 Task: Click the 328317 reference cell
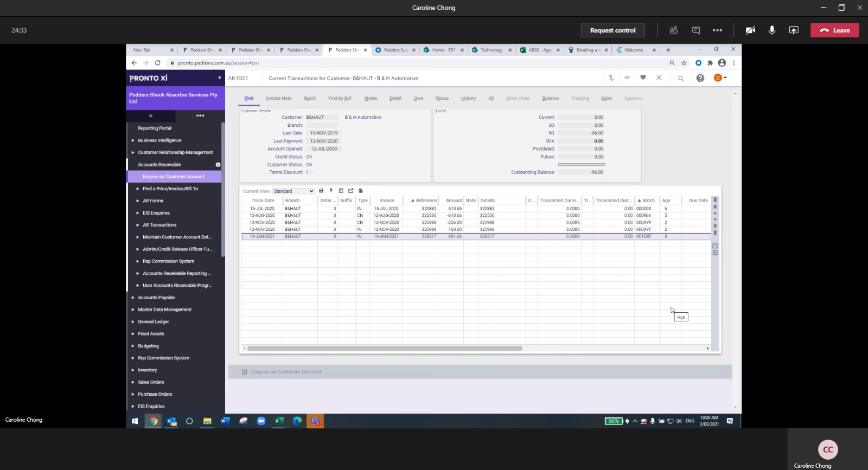click(x=422, y=237)
